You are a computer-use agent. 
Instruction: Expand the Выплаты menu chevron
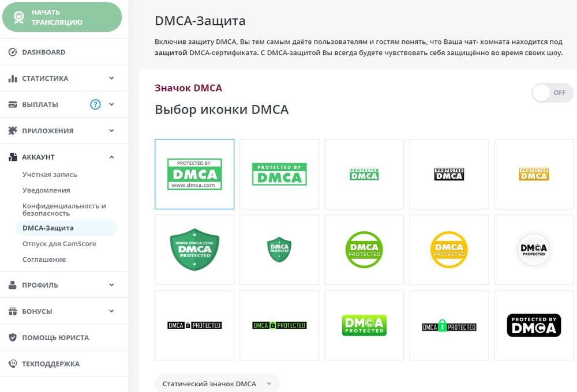(111, 104)
